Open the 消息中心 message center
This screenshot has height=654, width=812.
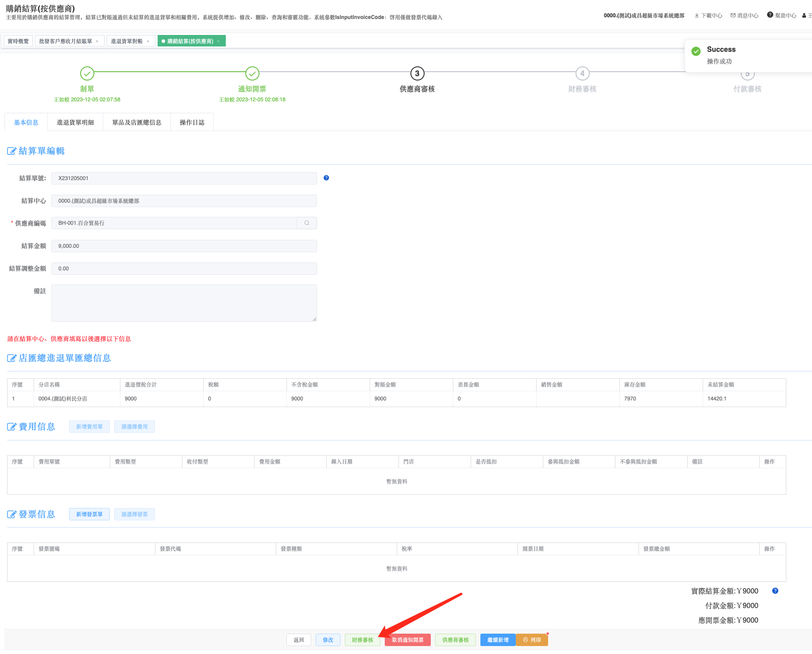745,15
